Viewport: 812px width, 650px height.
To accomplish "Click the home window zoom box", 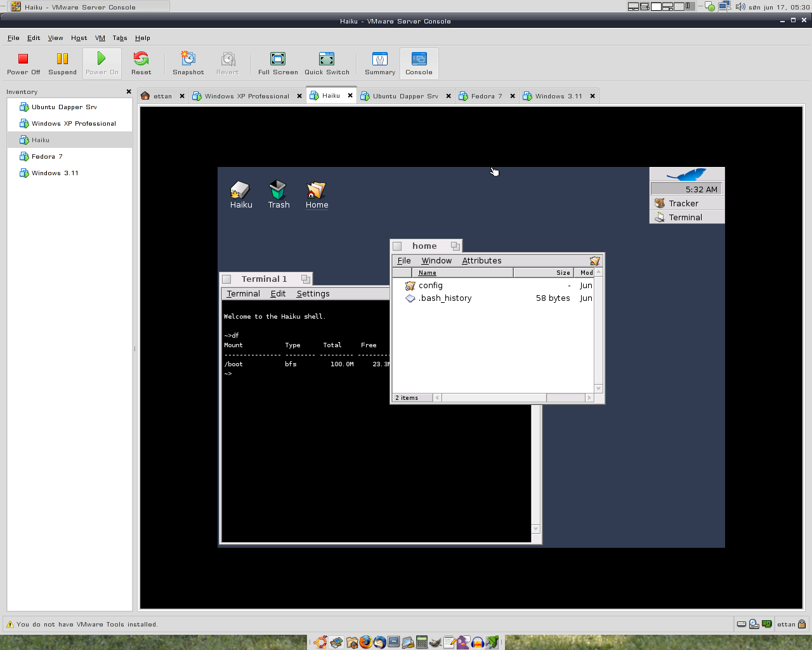I will pos(455,246).
